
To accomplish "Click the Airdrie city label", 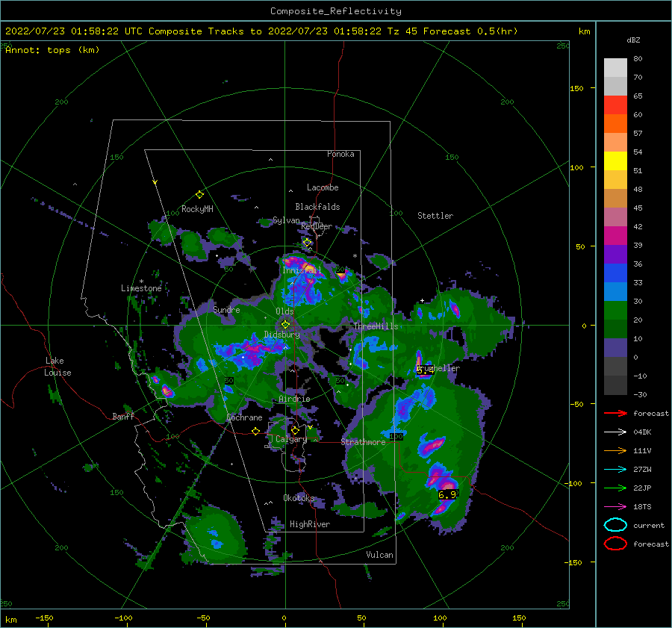I will pos(294,399).
